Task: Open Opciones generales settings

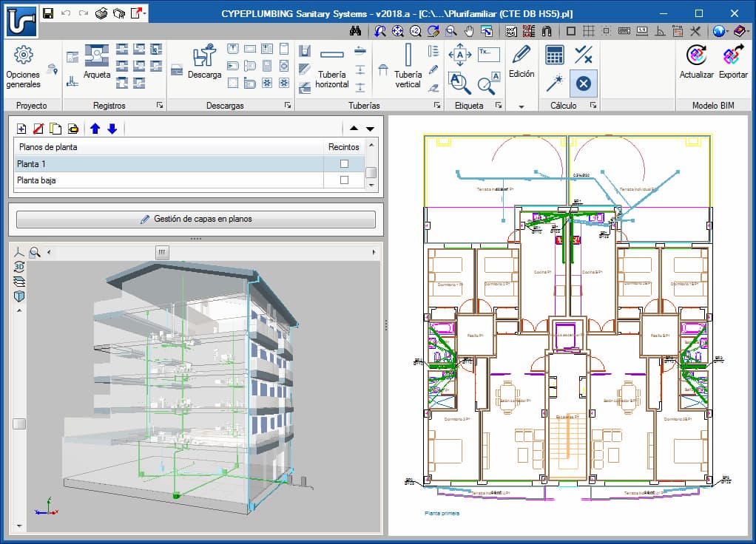Action: tap(23, 67)
